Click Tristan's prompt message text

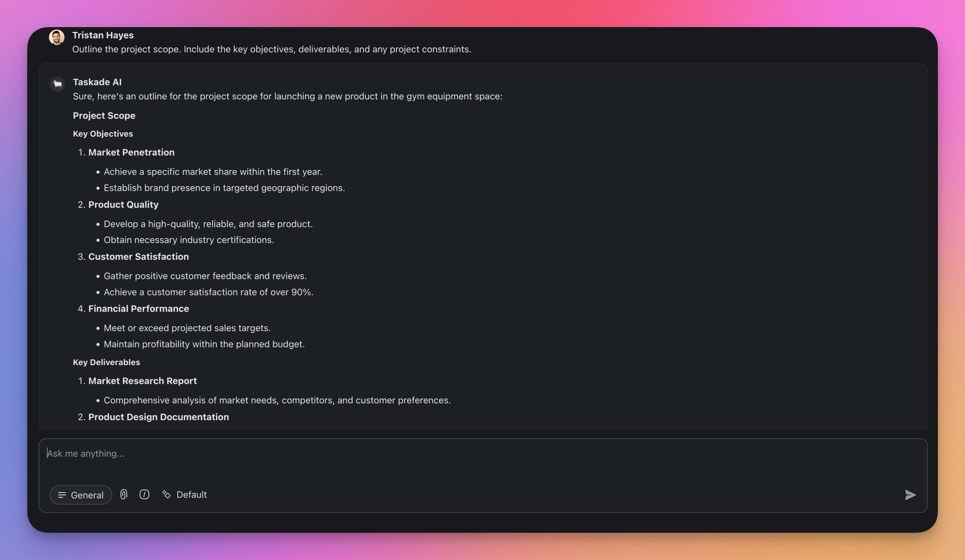[271, 49]
